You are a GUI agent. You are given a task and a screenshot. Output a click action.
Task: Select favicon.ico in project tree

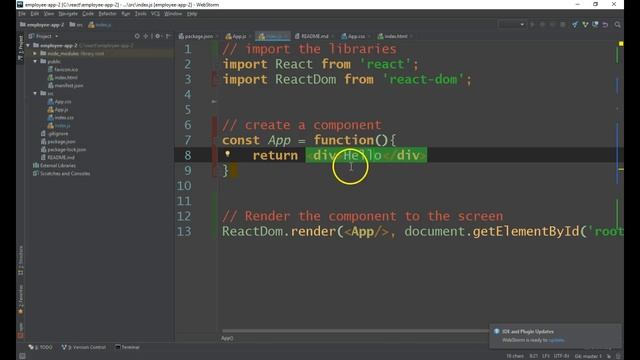(63, 69)
